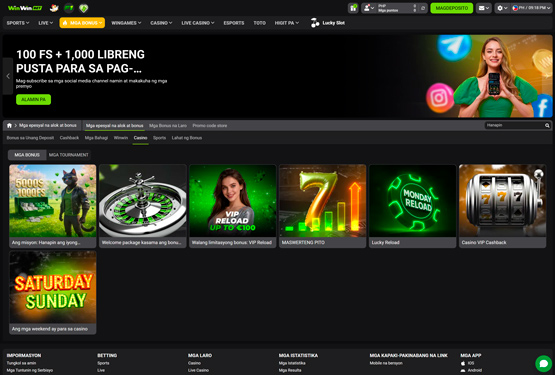This screenshot has width=555, height=375.
Task: Refresh the PHP balance with the reload icon
Action: tap(423, 8)
